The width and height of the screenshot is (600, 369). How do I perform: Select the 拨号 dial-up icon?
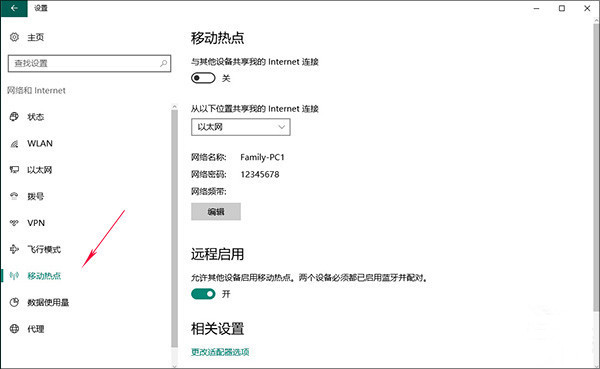pyautogui.click(x=14, y=196)
